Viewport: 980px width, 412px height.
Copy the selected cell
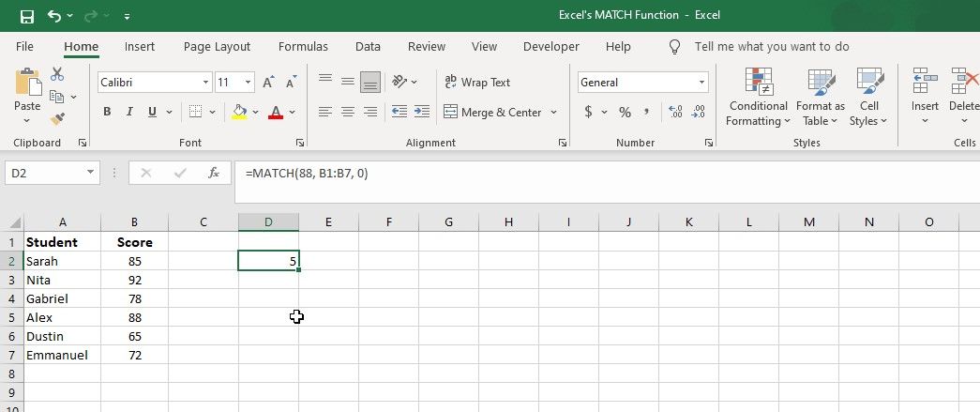pos(57,97)
